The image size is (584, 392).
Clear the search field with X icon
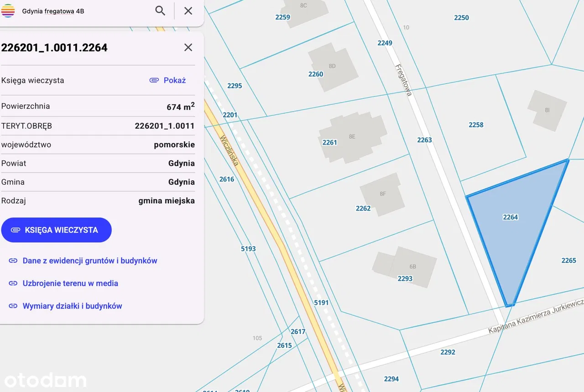click(188, 11)
